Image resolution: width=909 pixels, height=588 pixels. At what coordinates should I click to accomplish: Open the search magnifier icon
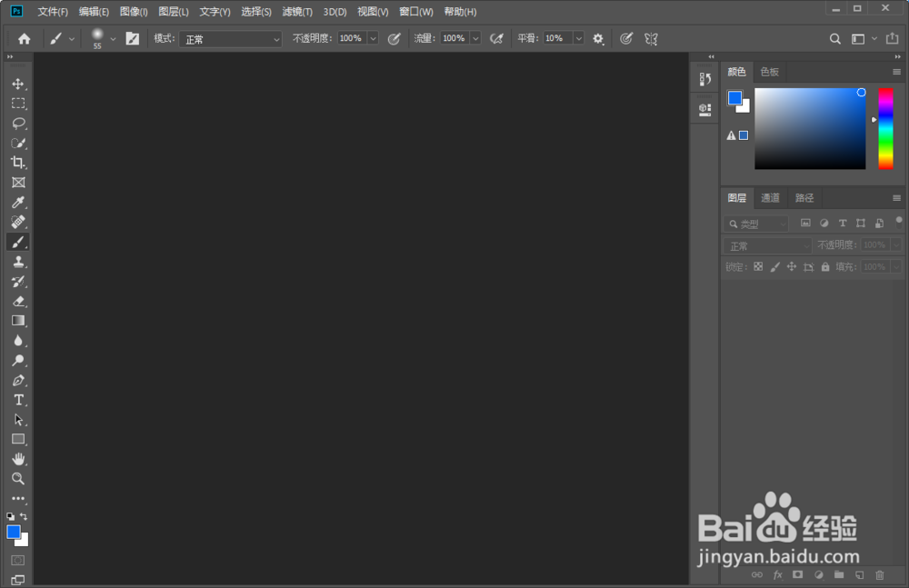click(834, 39)
